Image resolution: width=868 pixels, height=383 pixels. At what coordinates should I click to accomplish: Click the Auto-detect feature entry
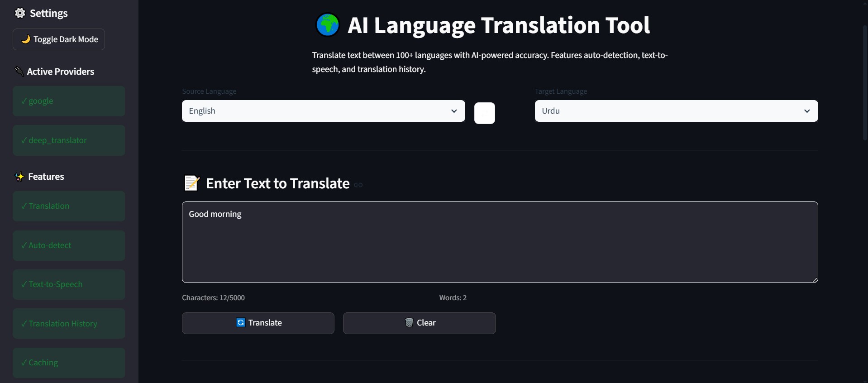69,245
